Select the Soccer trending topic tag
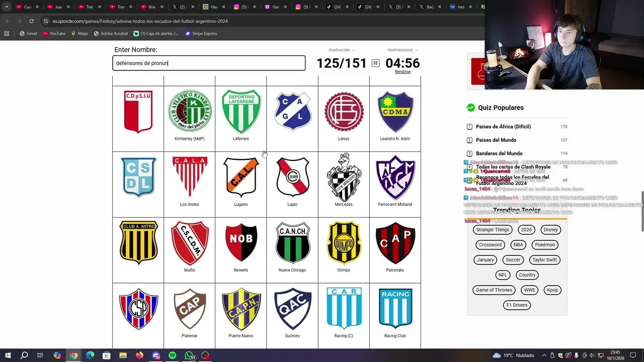This screenshot has height=362, width=644. (513, 260)
